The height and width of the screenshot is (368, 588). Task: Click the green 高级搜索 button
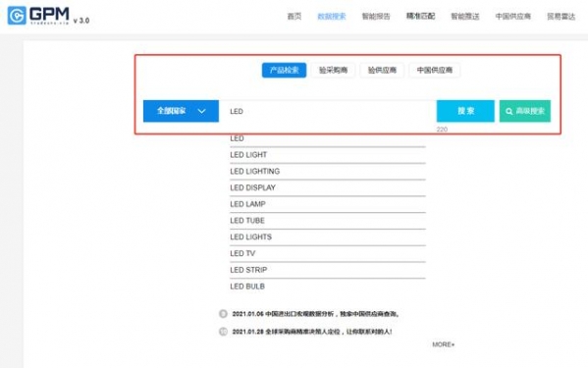tap(525, 111)
